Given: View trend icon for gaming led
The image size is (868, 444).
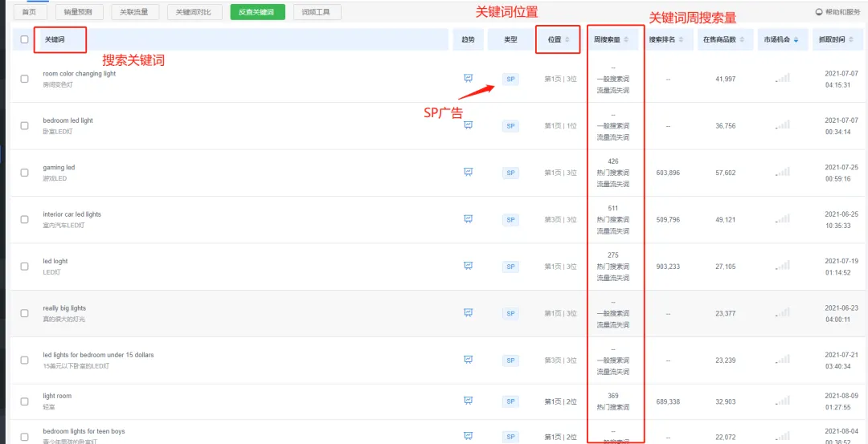Looking at the screenshot, I should pyautogui.click(x=468, y=172).
